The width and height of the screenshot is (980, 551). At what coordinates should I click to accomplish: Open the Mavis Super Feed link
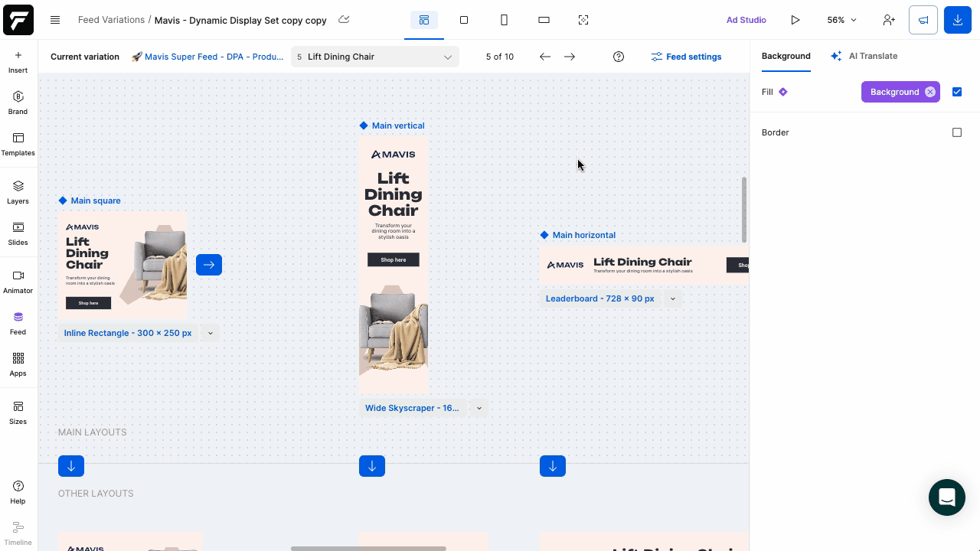point(207,57)
